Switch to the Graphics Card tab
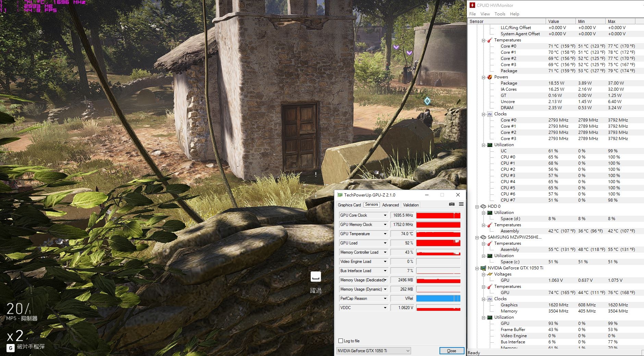This screenshot has width=644, height=356. [349, 205]
